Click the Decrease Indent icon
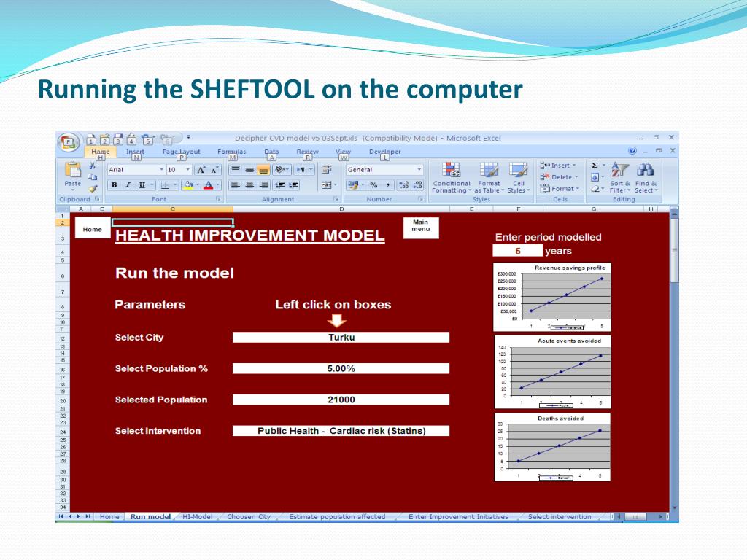 coord(280,184)
